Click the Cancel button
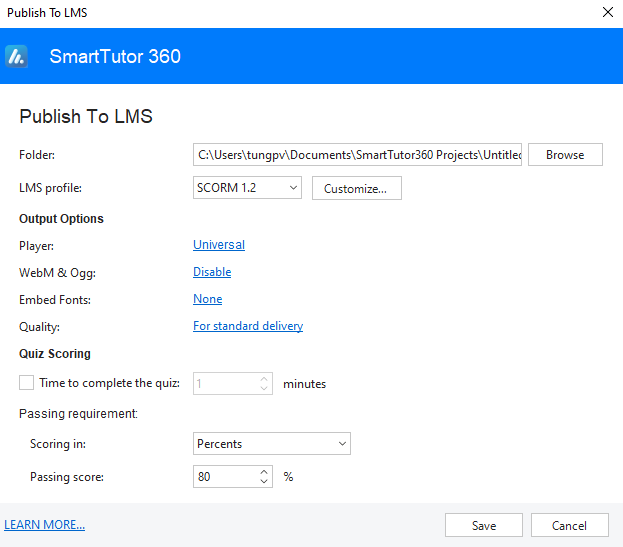 [569, 525]
